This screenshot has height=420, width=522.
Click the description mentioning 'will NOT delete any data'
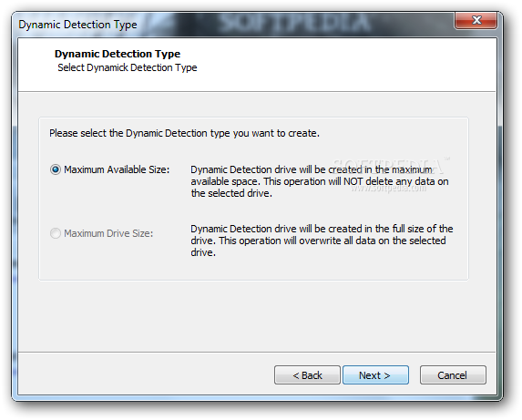coord(320,181)
